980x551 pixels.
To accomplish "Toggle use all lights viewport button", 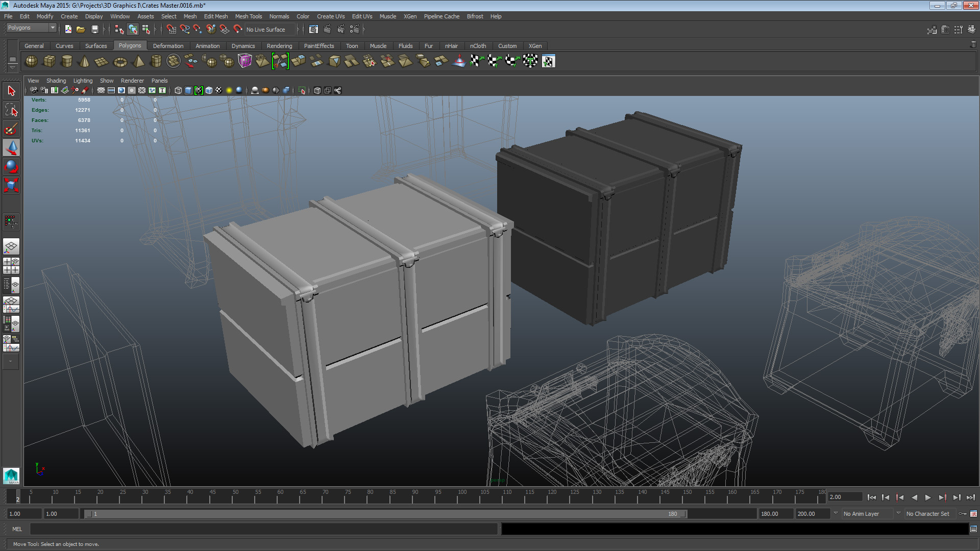I will pyautogui.click(x=229, y=90).
